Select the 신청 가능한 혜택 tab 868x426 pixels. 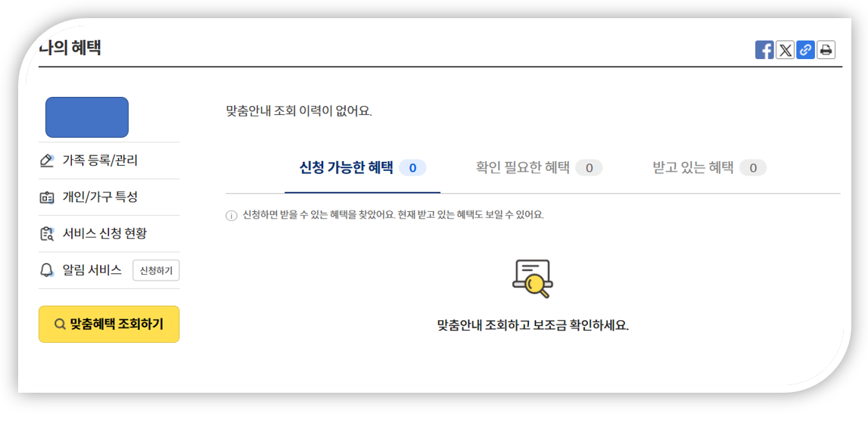[x=362, y=168]
